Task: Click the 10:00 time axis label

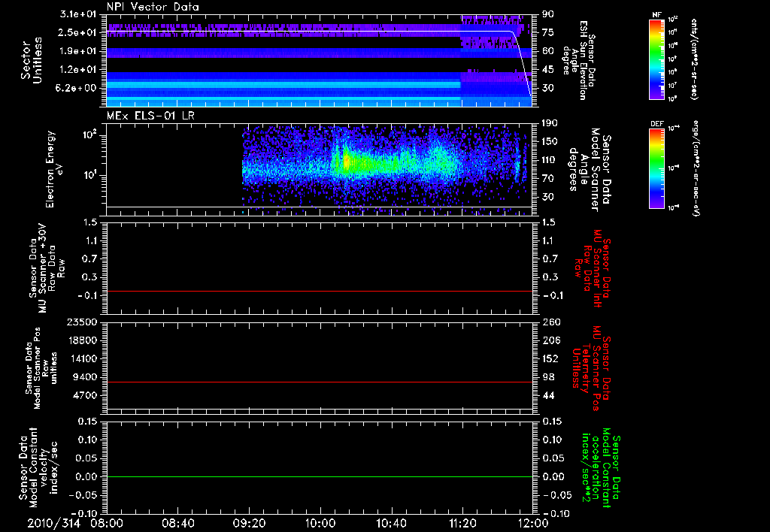Action: (x=320, y=523)
